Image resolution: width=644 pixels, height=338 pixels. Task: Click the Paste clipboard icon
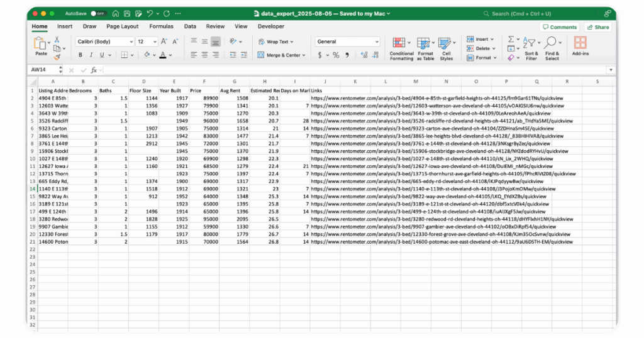click(40, 43)
